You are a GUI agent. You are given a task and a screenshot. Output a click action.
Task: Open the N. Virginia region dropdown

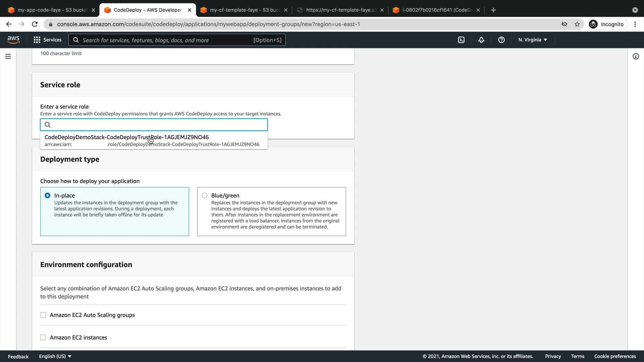point(532,40)
